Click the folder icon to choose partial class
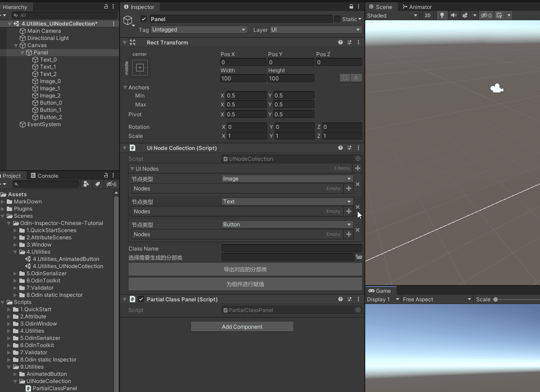Screen dimensions: 540x392 (x=359, y=257)
